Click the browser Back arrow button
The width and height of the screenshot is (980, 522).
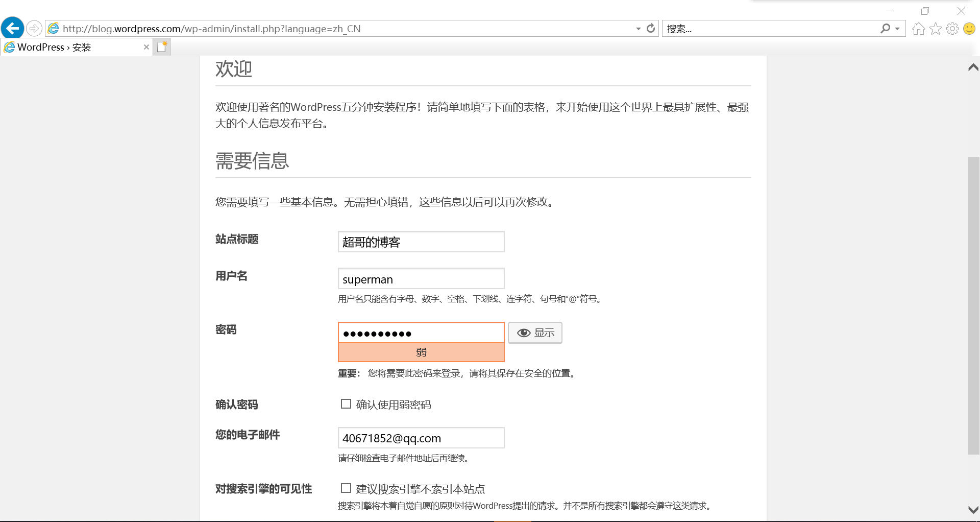[x=13, y=28]
